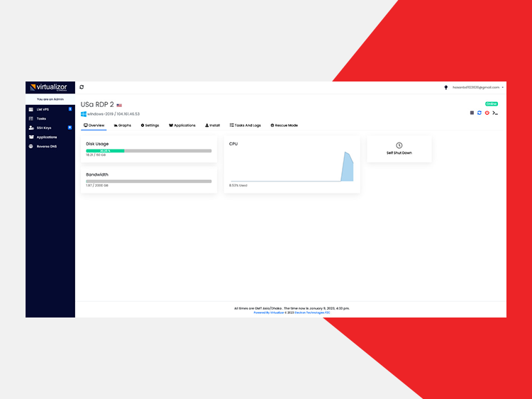This screenshot has width=532, height=399.
Task: Click the SSH Keys user-key icon
Action: click(31, 128)
